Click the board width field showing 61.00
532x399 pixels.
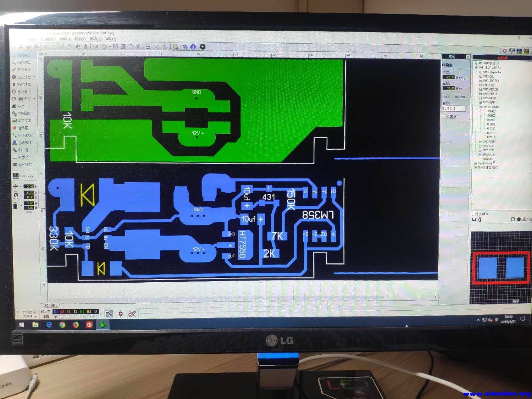click(450, 77)
